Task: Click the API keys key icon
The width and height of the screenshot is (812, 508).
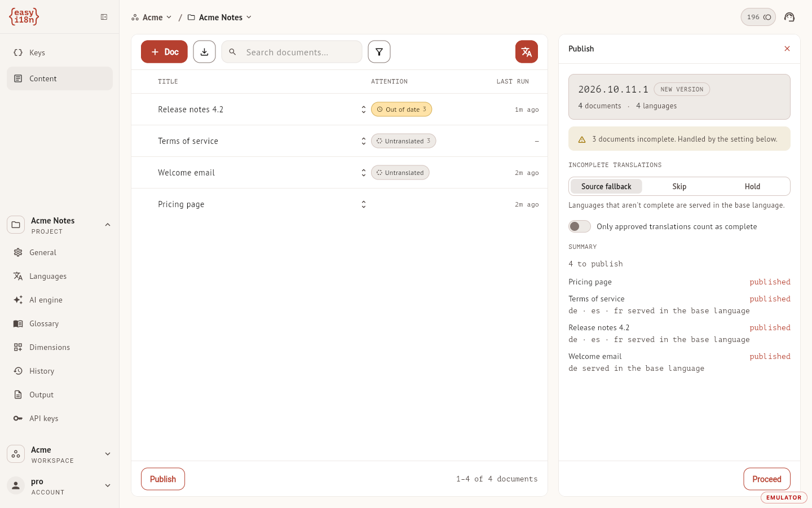Action: (18, 418)
